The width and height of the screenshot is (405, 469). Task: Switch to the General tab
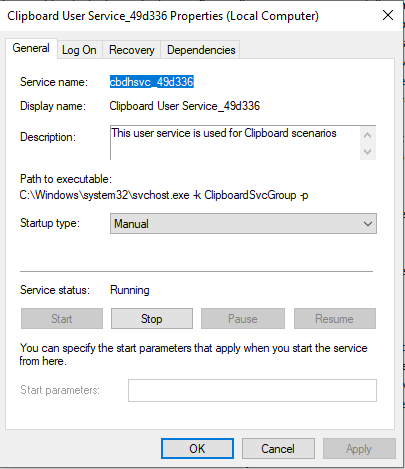coord(31,48)
